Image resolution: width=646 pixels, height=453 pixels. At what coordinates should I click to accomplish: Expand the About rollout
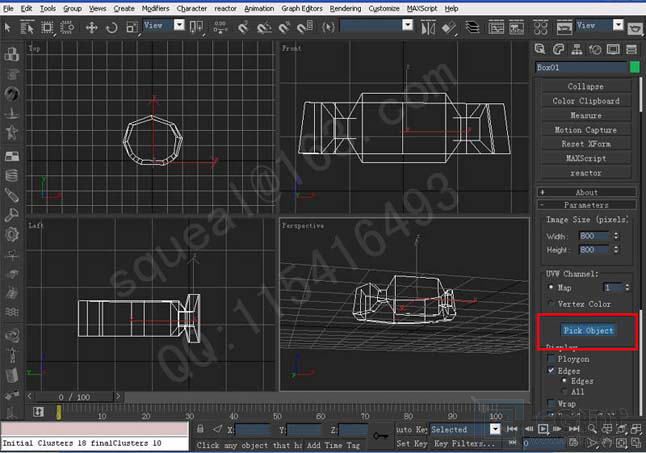coord(586,192)
